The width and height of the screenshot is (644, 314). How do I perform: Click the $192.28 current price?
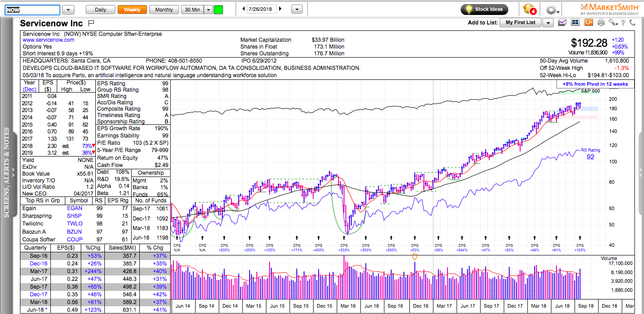(x=589, y=43)
